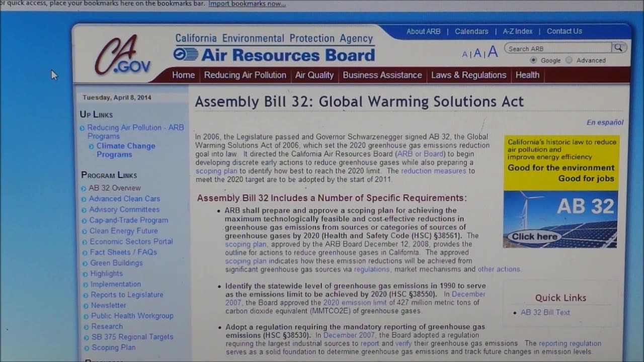
Task: Select medium text size A
Action: 477,53
